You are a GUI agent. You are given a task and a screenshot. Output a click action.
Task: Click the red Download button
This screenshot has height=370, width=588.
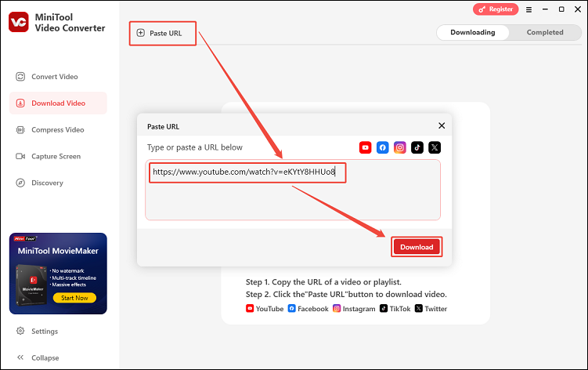pos(417,247)
